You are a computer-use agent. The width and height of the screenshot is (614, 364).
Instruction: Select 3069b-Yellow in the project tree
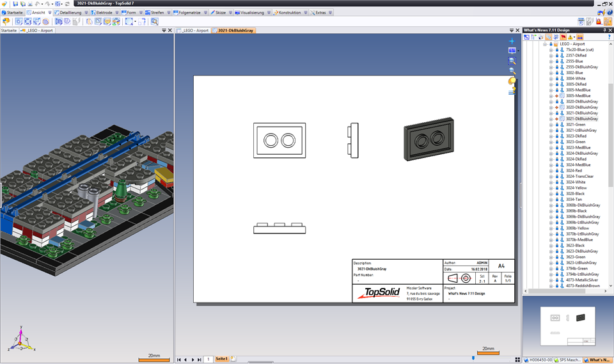pos(577,228)
